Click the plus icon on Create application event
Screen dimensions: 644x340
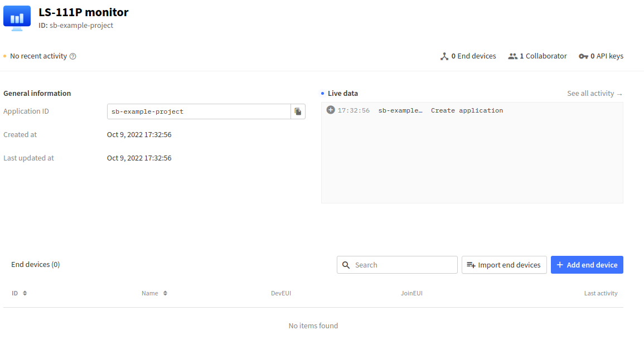331,110
